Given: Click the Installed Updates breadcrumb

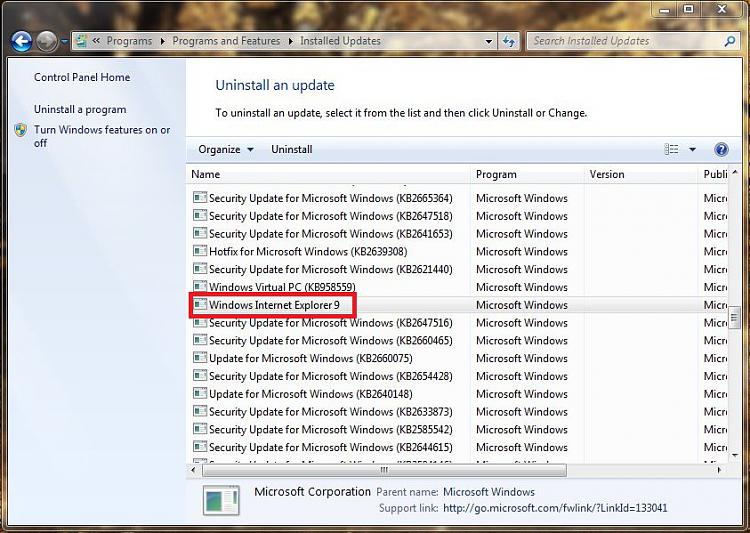Looking at the screenshot, I should tap(341, 41).
